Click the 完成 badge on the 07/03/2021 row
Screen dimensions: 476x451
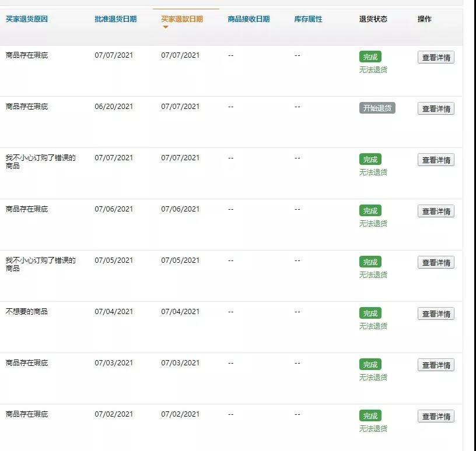point(370,363)
